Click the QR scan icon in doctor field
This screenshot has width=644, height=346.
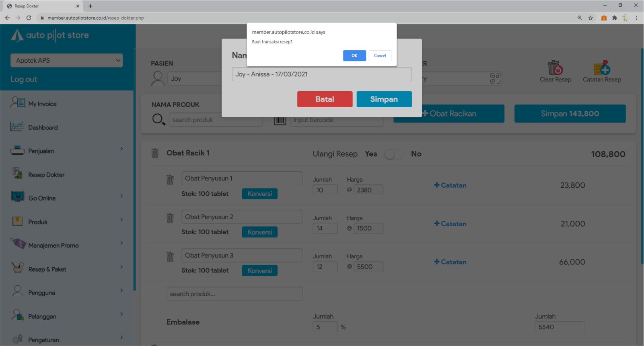(495, 78)
